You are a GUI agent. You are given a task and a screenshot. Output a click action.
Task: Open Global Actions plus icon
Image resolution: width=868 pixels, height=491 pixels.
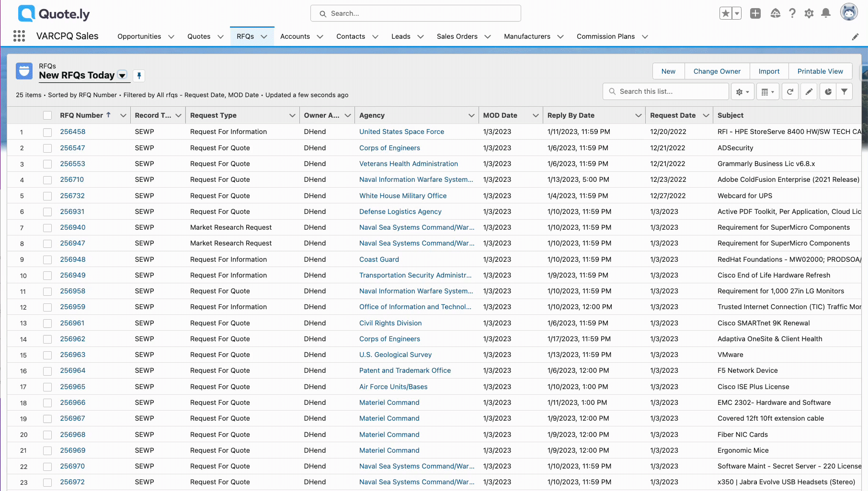click(x=755, y=13)
